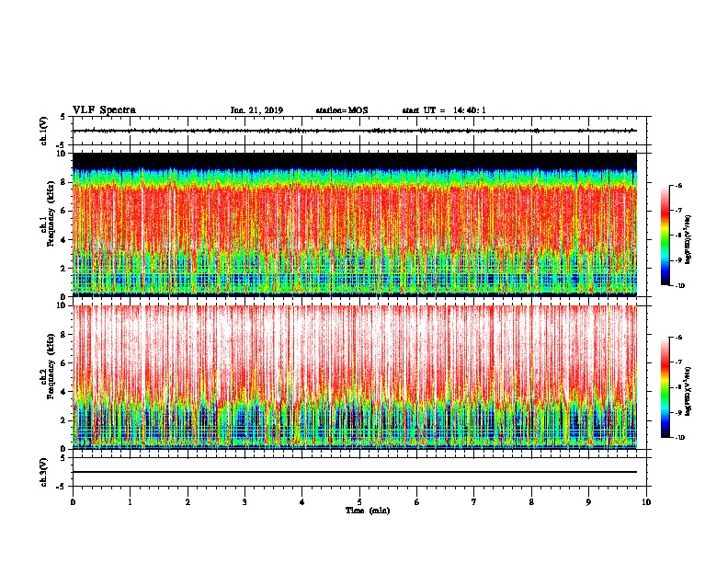Click the ch.2 colour scale bar

tap(665, 387)
